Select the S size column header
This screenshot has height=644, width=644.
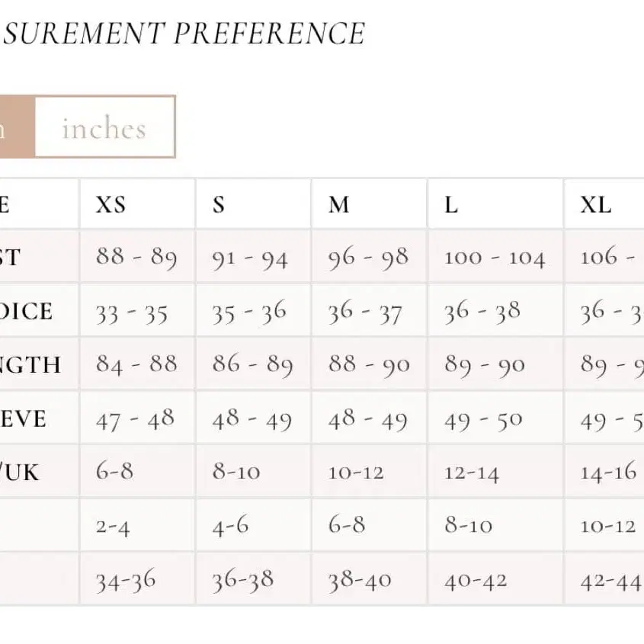[x=219, y=205]
